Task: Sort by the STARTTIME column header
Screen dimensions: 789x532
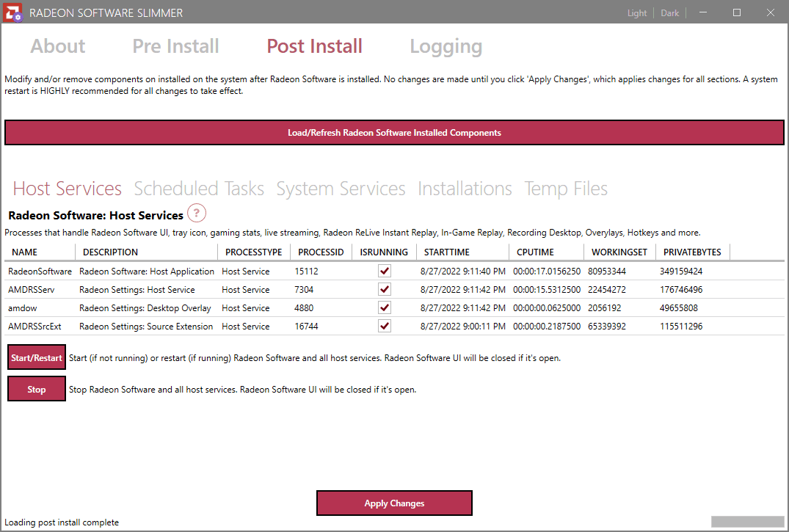Action: coord(463,252)
